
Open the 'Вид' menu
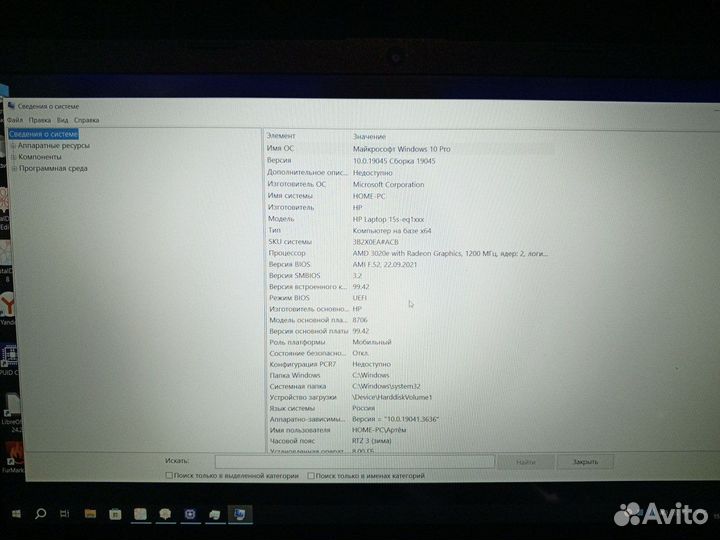pyautogui.click(x=62, y=120)
